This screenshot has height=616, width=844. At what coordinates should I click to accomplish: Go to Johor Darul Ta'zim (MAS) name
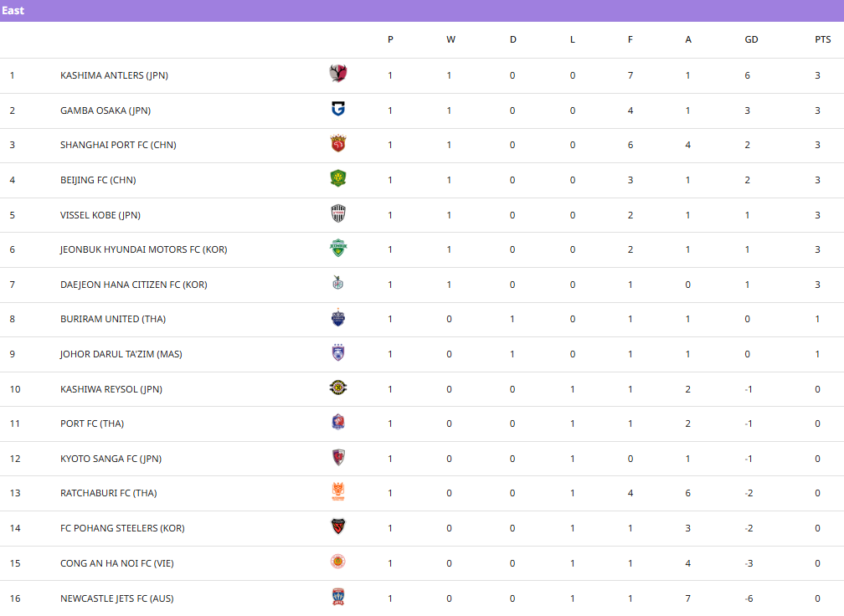[121, 354]
